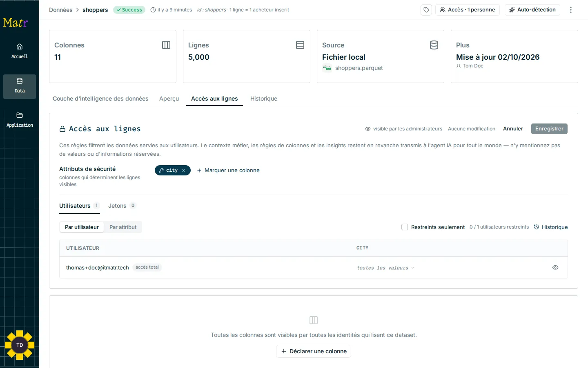Open the Historique tab next to Accès aux lignes

[264, 99]
